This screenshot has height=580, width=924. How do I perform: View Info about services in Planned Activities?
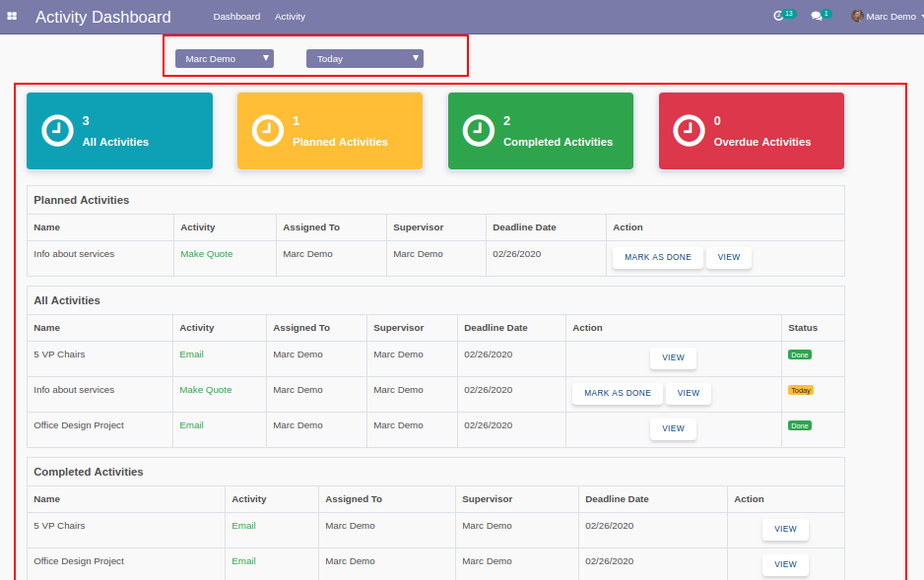coord(729,257)
